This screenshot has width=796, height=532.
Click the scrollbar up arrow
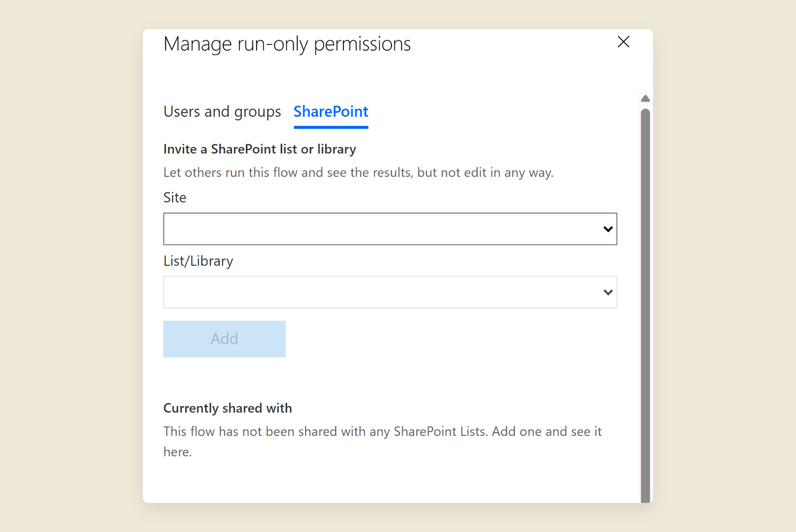[x=645, y=98]
